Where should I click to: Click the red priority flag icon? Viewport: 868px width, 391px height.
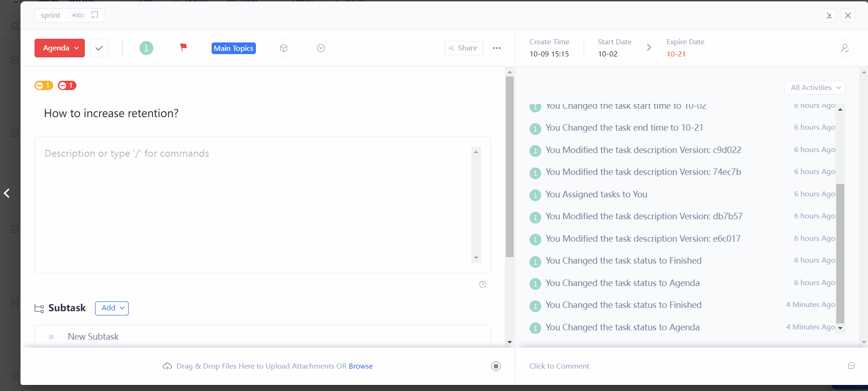183,48
